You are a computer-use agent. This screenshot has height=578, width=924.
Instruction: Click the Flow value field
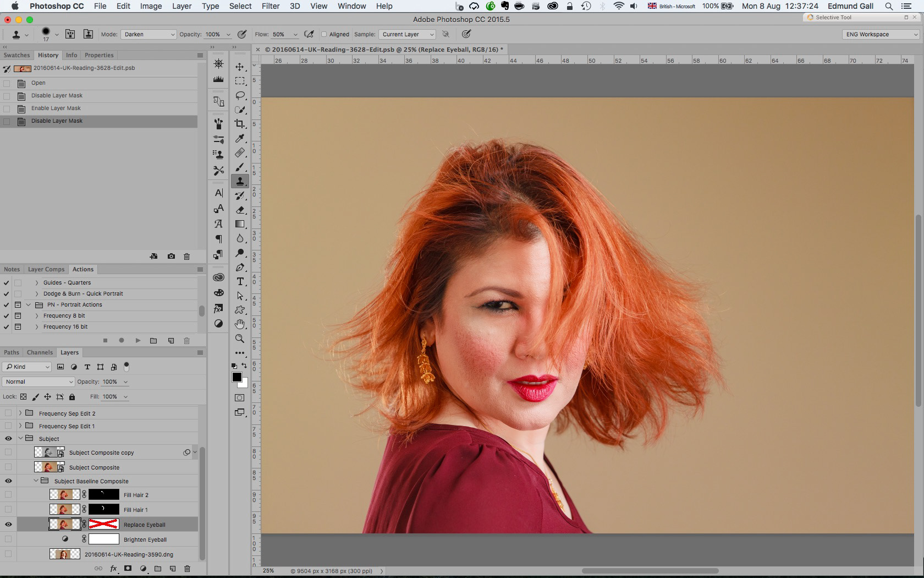tap(280, 34)
